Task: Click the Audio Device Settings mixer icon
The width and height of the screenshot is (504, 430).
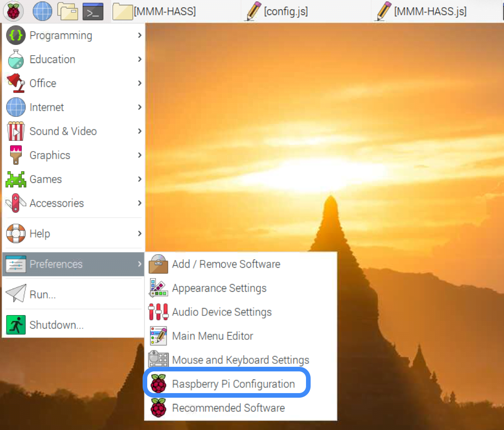Action: click(x=158, y=312)
